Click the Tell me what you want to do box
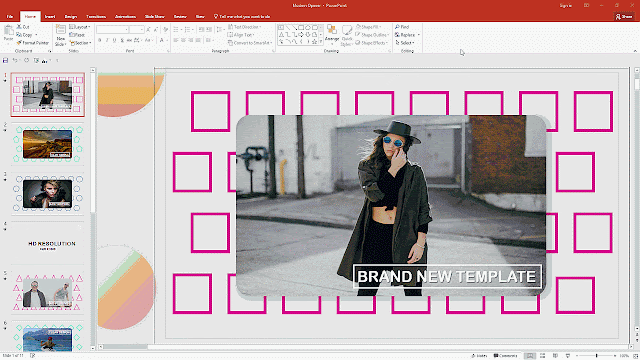The image size is (640, 360). (x=242, y=16)
